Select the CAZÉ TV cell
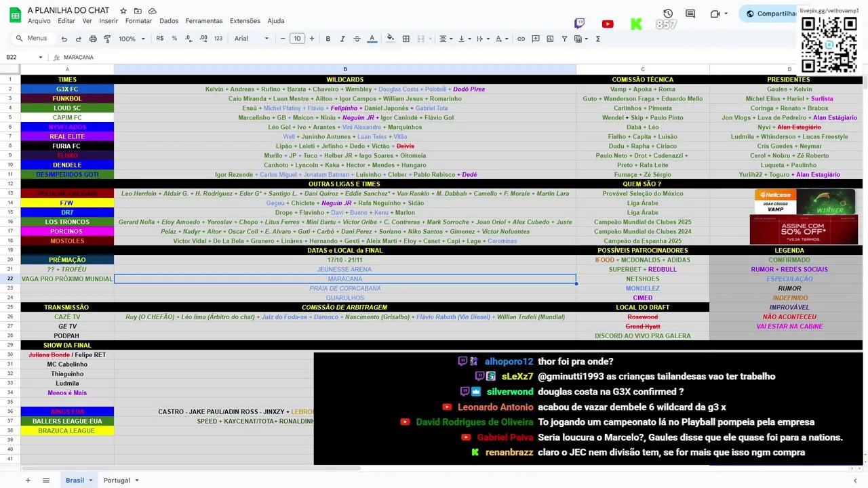 point(67,317)
